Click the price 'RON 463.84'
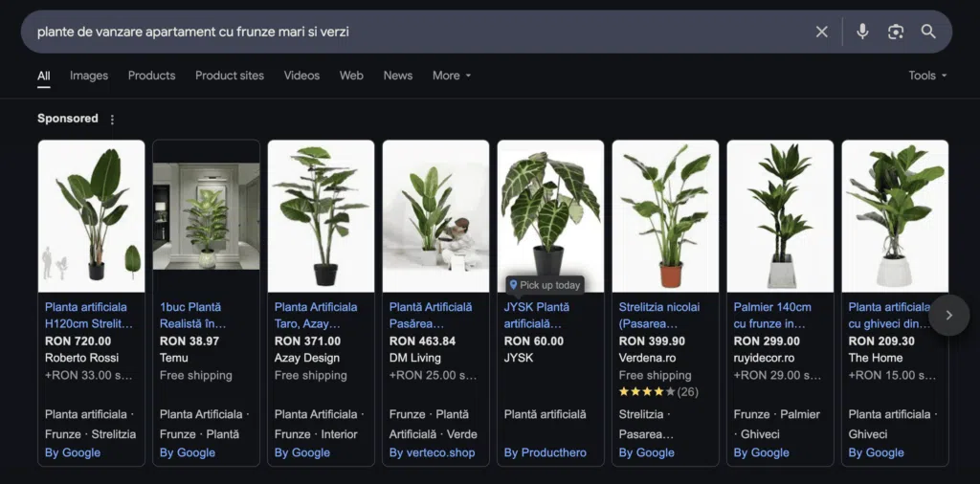Viewport: 980px width, 484px height. point(422,341)
